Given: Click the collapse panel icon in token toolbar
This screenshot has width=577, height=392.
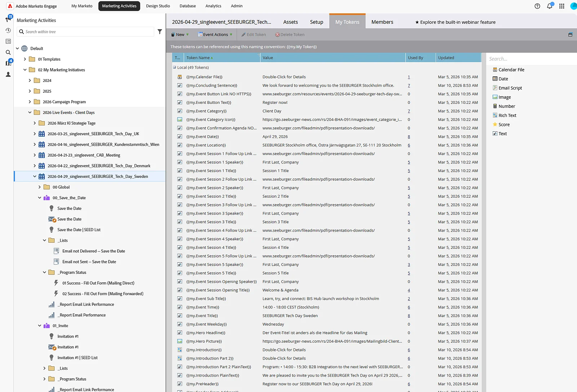Looking at the screenshot, I should (570, 35).
